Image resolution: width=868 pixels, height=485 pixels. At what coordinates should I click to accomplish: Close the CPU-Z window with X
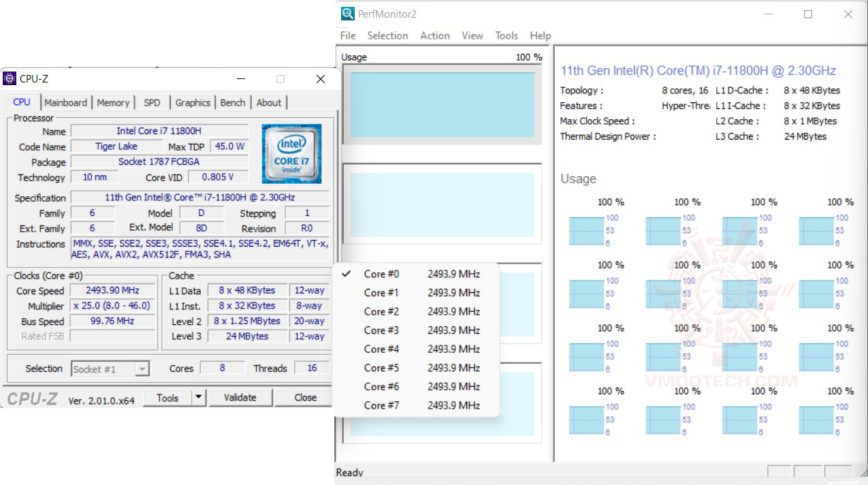321,79
